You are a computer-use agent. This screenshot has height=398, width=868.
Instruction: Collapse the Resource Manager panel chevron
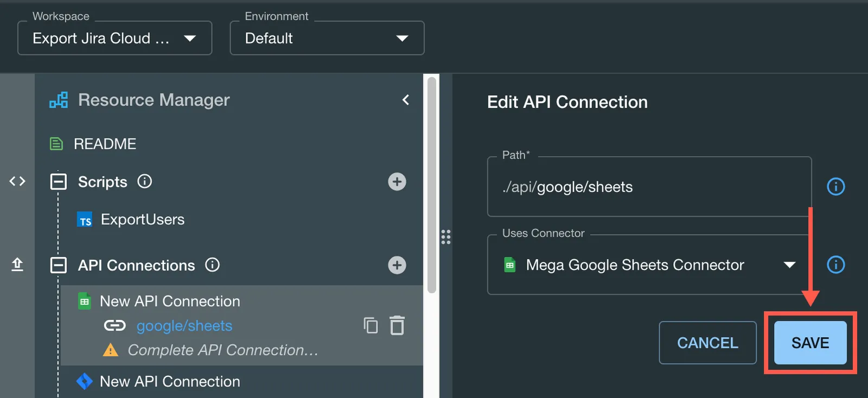coord(406,100)
